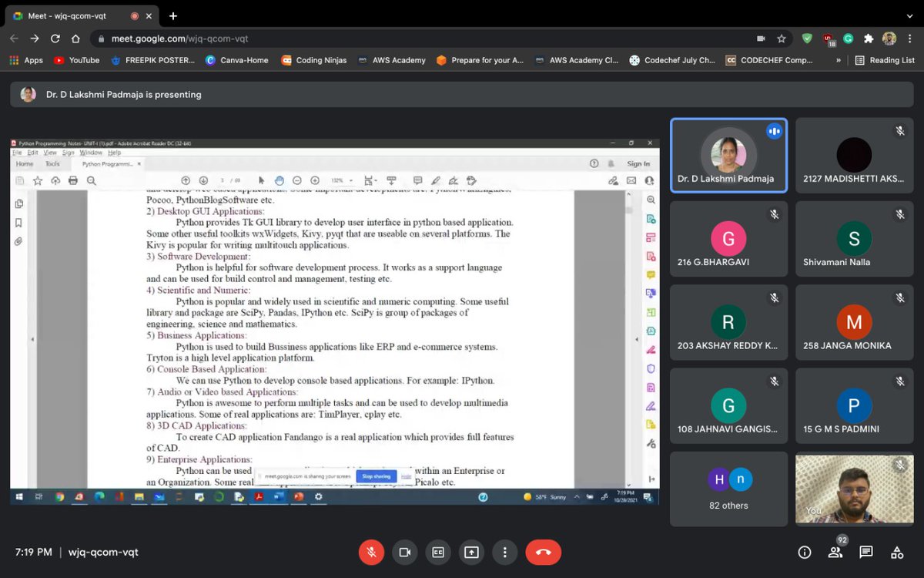Open the CODECHEF Comp... bookmark

click(x=769, y=60)
